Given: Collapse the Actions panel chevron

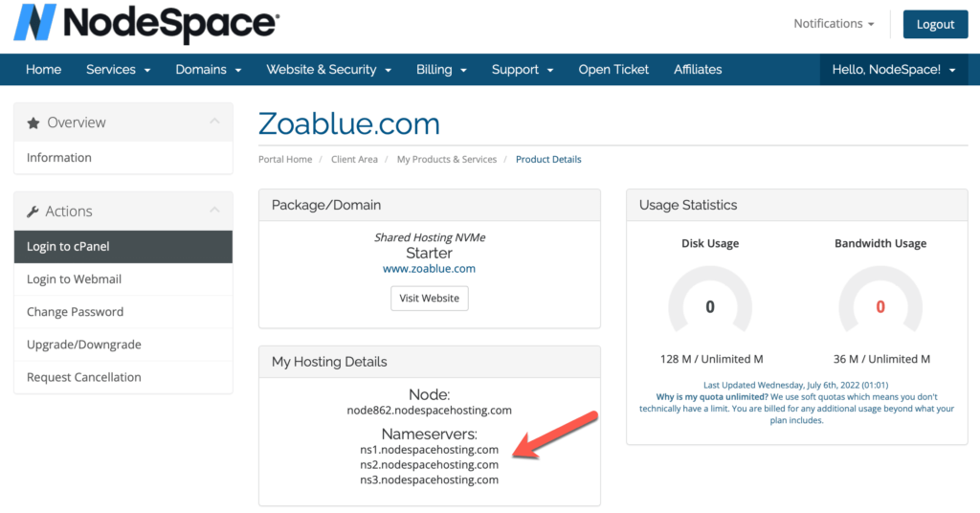Looking at the screenshot, I should [x=214, y=210].
